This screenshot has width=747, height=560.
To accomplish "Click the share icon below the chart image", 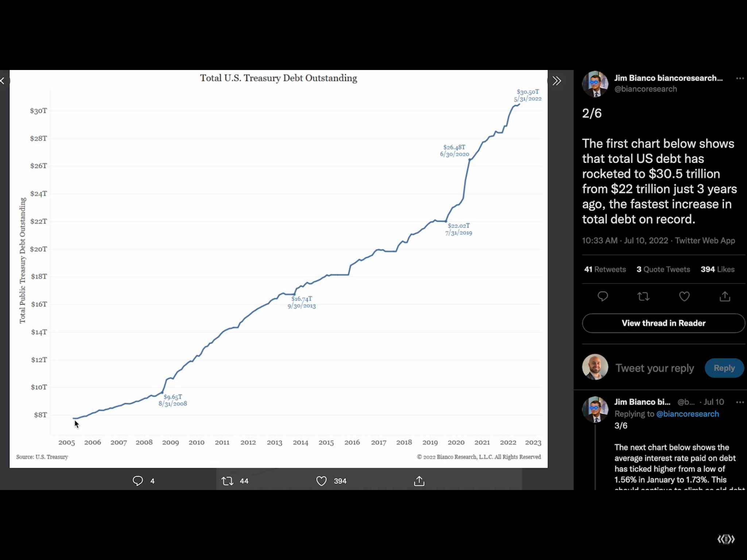I will [419, 481].
